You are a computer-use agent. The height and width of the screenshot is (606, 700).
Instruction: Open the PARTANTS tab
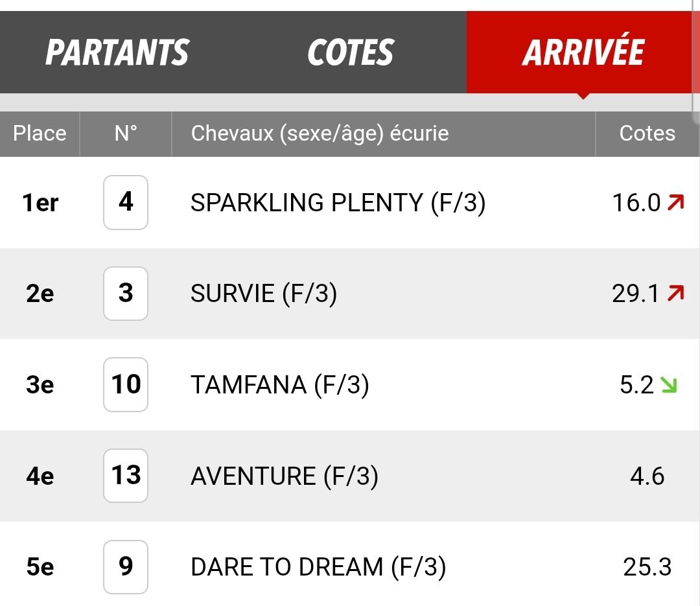point(117,52)
